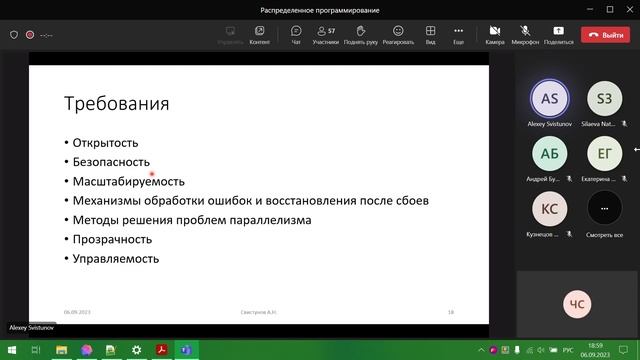Open the pink round app on taskbar
The height and width of the screenshot is (360, 640).
pyautogui.click(x=87, y=350)
